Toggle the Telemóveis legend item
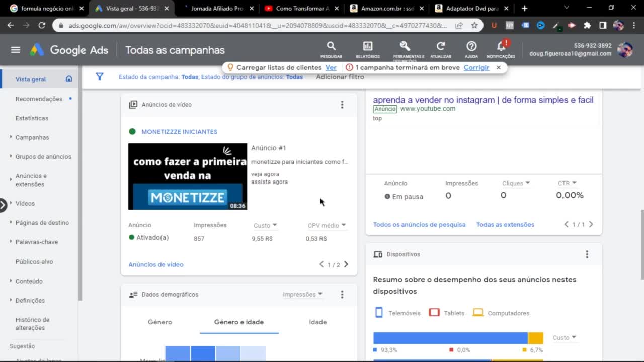 pos(397,313)
